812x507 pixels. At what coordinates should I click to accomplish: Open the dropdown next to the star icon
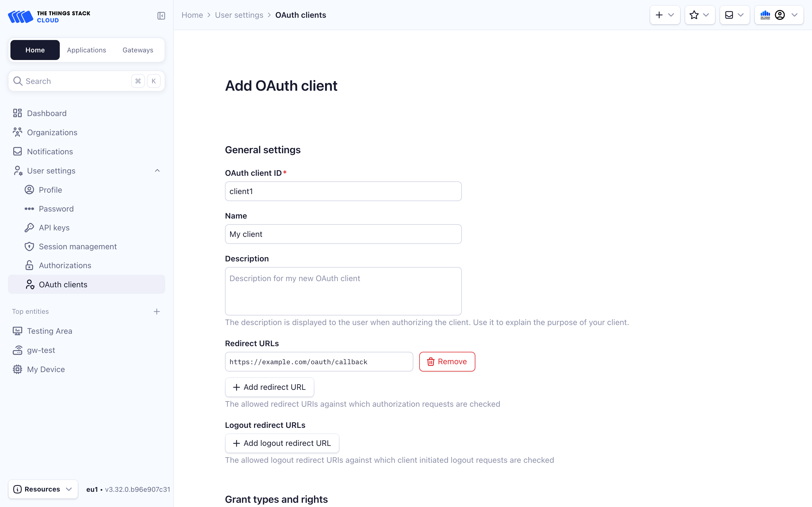coord(706,15)
